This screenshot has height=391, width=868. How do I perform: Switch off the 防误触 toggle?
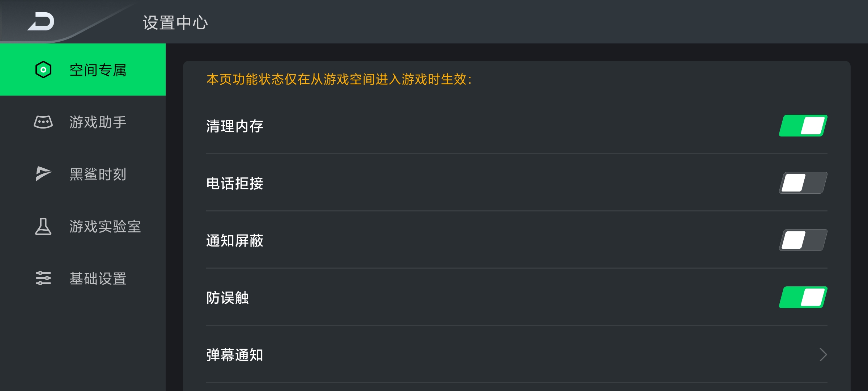coord(803,297)
